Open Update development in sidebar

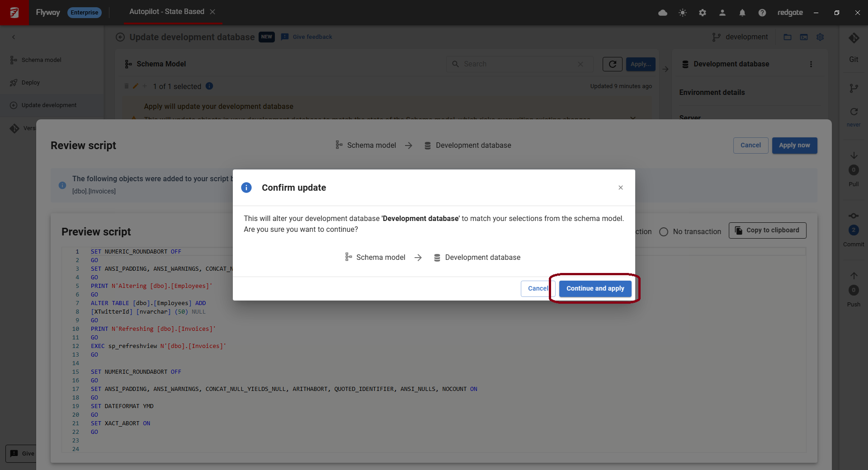[49, 105]
